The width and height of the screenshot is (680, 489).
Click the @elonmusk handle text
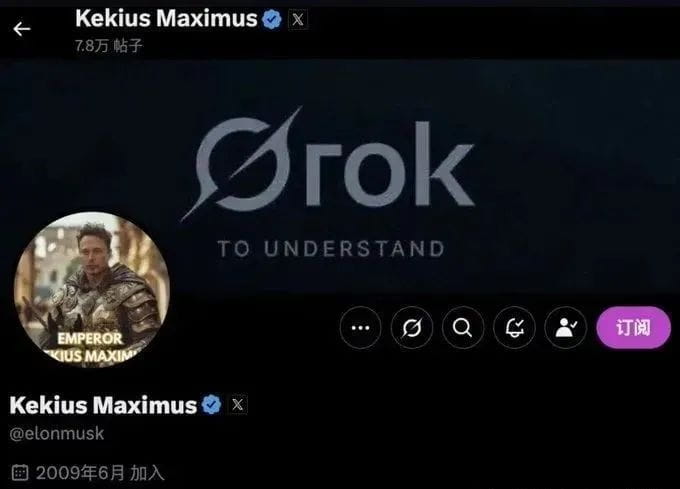[57, 433]
